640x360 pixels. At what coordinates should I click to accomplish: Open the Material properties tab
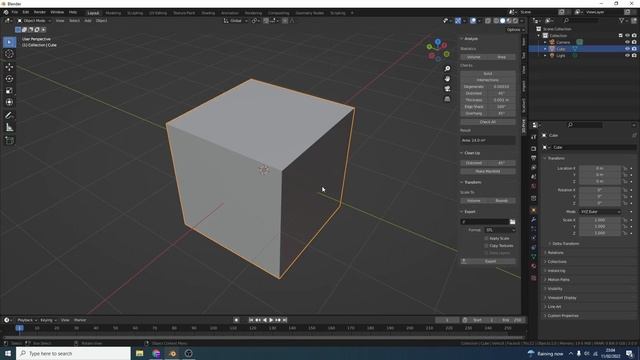coord(533,266)
